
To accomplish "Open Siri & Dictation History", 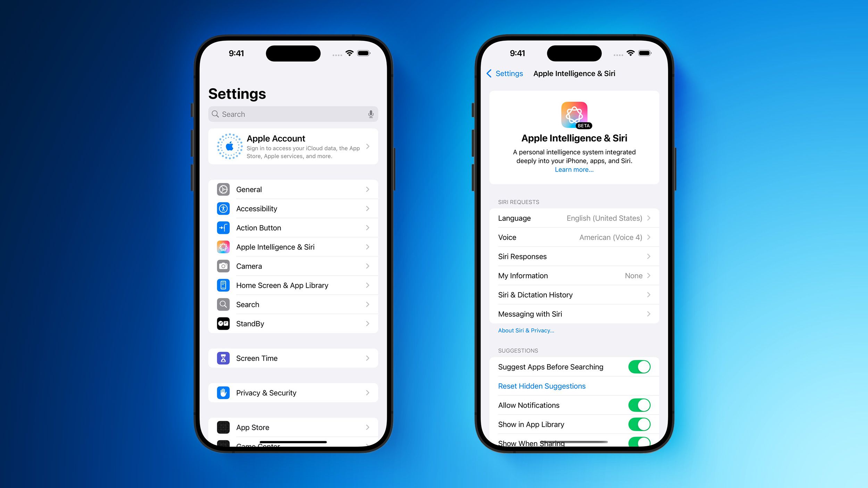I will pyautogui.click(x=574, y=294).
